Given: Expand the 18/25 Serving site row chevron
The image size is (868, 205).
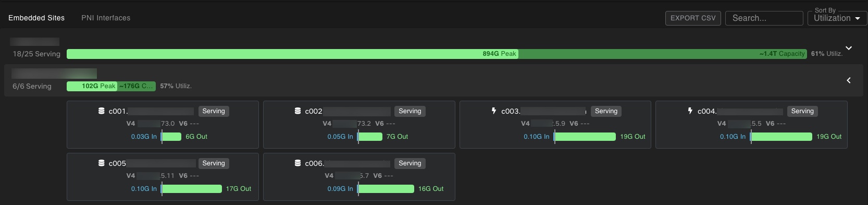Looking at the screenshot, I should [849, 48].
